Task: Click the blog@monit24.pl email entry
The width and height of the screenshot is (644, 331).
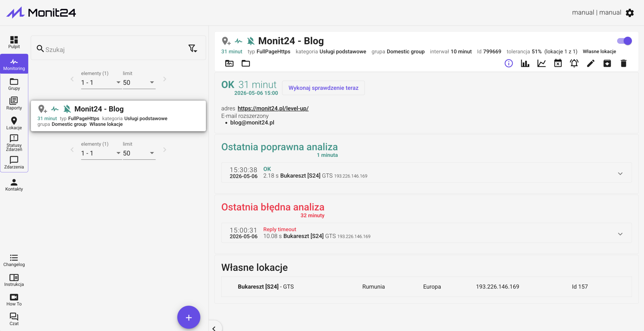Action: [x=252, y=123]
